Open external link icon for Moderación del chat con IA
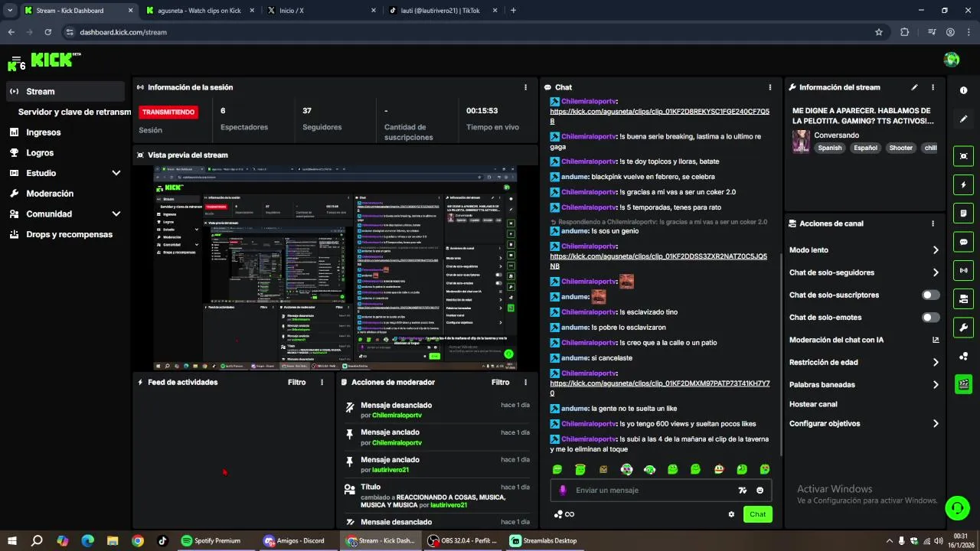Viewport: 980px width, 551px height. 936,340
